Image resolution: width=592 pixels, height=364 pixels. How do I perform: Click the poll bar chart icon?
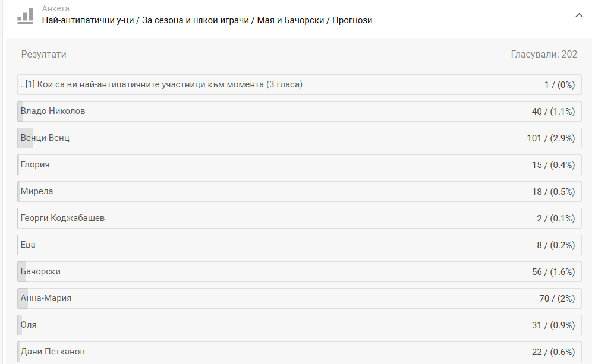pos(25,15)
